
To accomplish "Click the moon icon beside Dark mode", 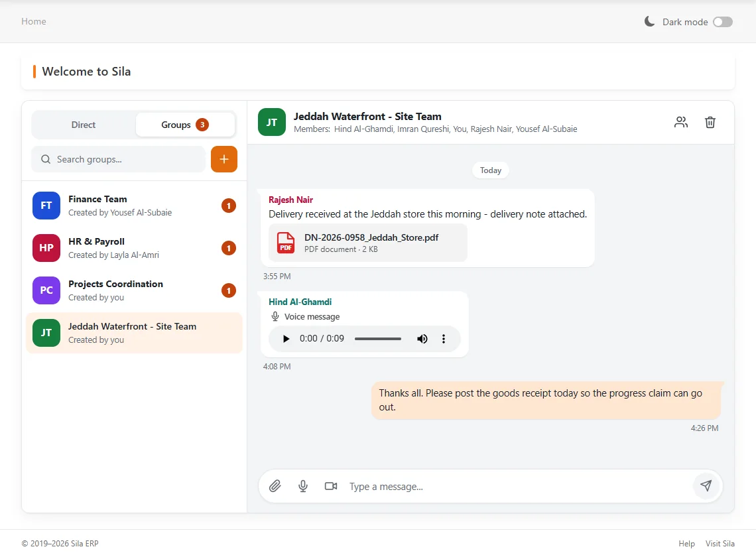I will (649, 21).
